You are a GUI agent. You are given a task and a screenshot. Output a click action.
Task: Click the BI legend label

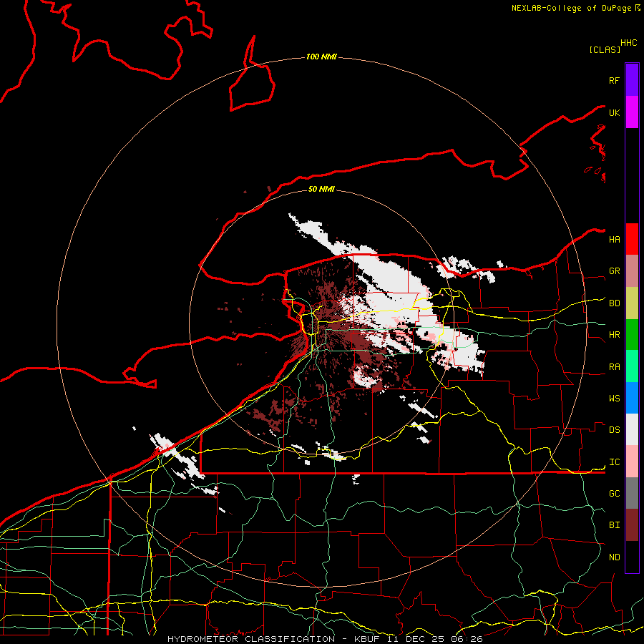pyautogui.click(x=614, y=525)
